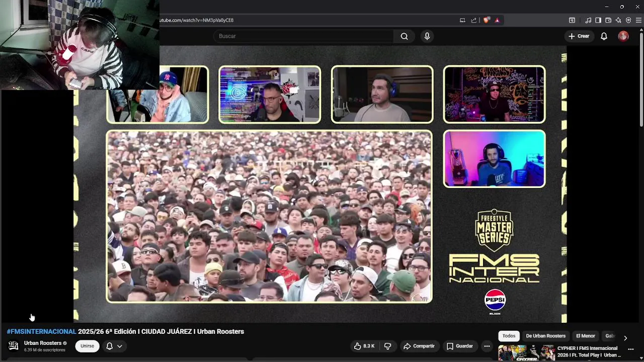644x362 pixels.
Task: Open the Urban Roosters channel name link
Action: tap(43, 343)
